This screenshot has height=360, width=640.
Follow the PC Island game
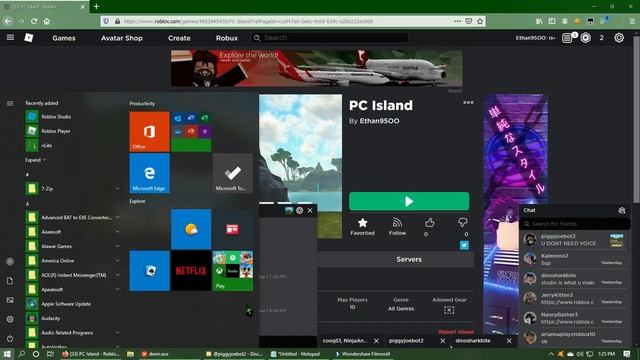(397, 227)
